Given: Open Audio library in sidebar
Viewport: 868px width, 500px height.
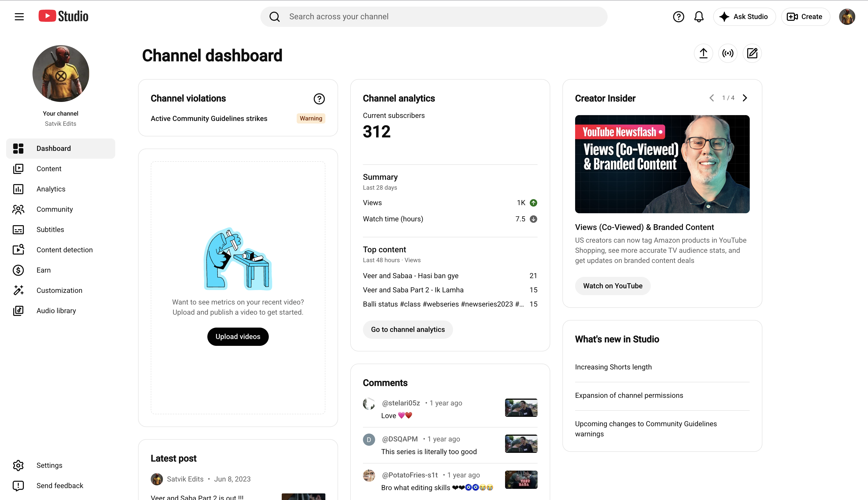Looking at the screenshot, I should (60, 310).
